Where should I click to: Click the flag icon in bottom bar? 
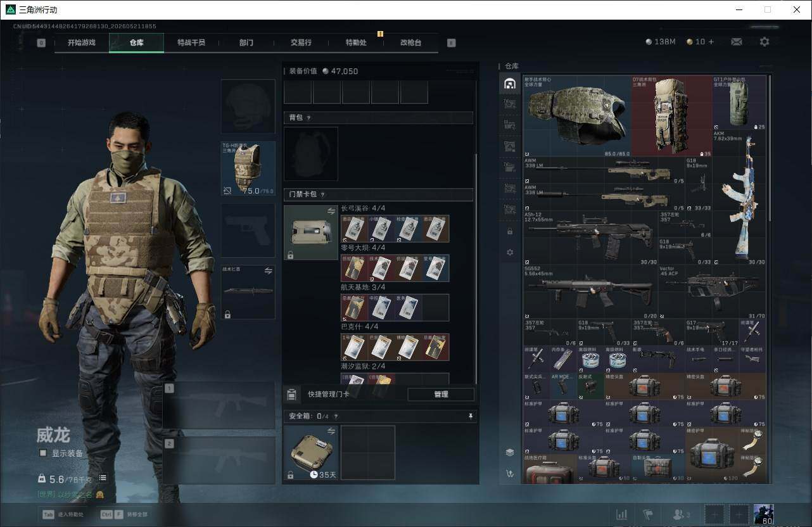[x=648, y=514]
